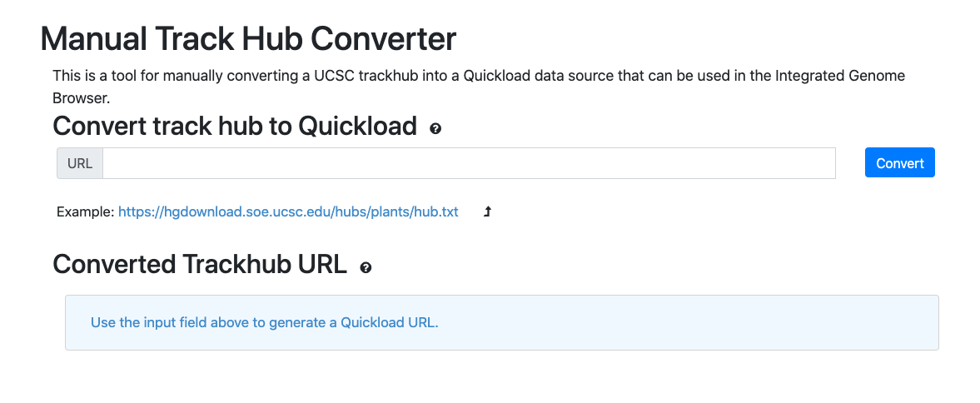Image resolution: width=980 pixels, height=403 pixels.
Task: Click the up-arrow icon after the example link
Action: [x=488, y=212]
